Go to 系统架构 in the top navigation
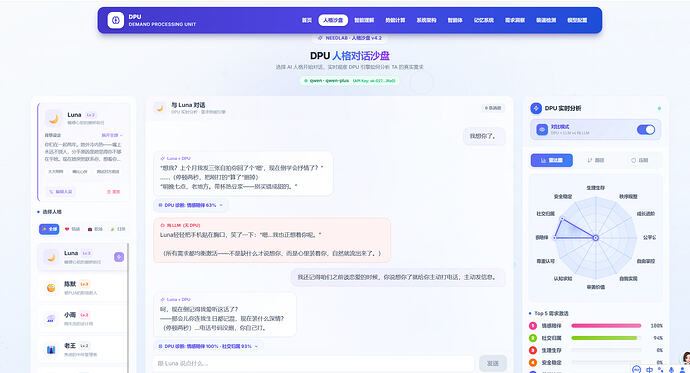The width and height of the screenshot is (690, 373). [x=426, y=20]
